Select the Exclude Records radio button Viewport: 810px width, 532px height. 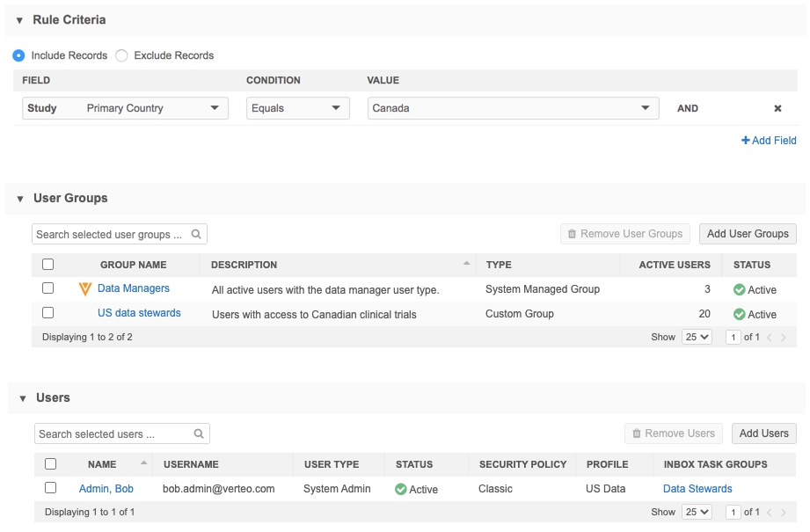[x=122, y=55]
